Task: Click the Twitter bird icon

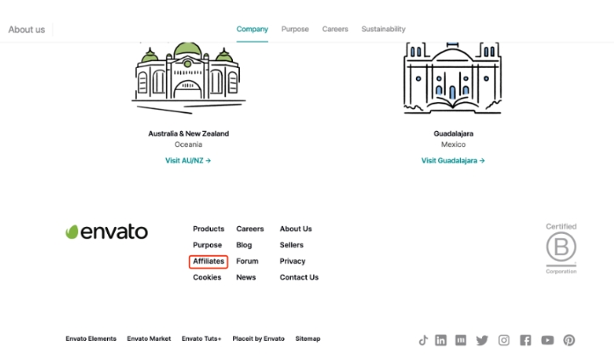Action: (482, 340)
